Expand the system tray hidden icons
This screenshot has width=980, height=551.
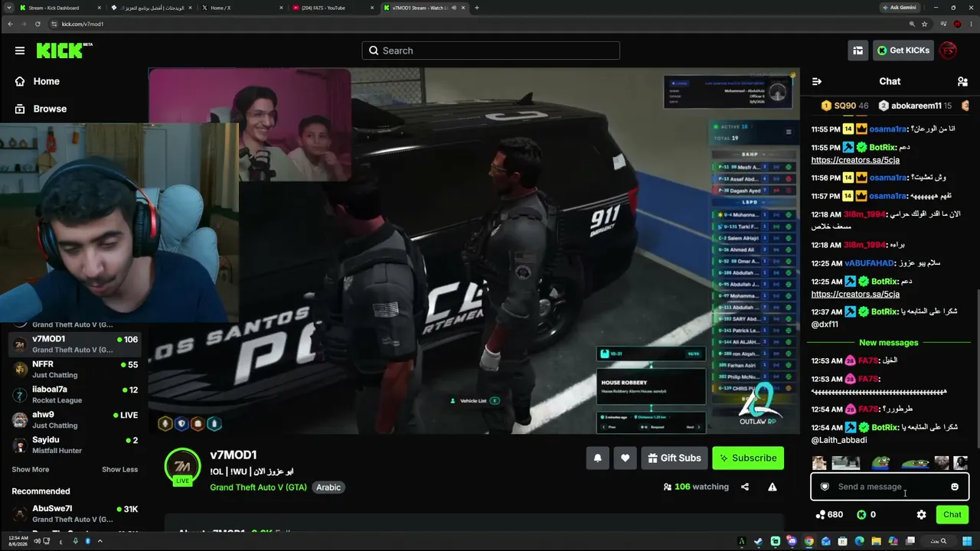pyautogui.click(x=100, y=541)
